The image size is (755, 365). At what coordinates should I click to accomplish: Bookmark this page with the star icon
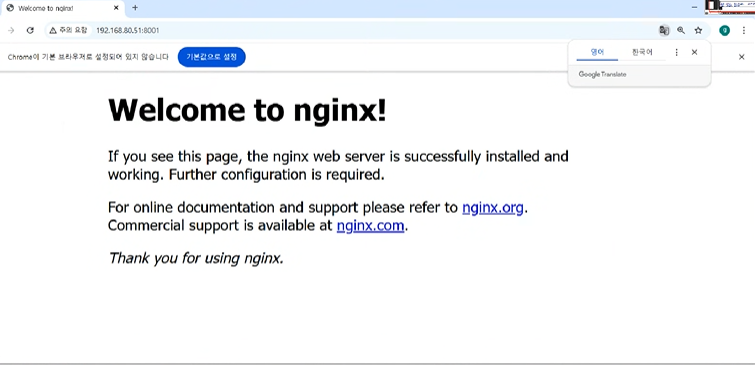pos(698,30)
